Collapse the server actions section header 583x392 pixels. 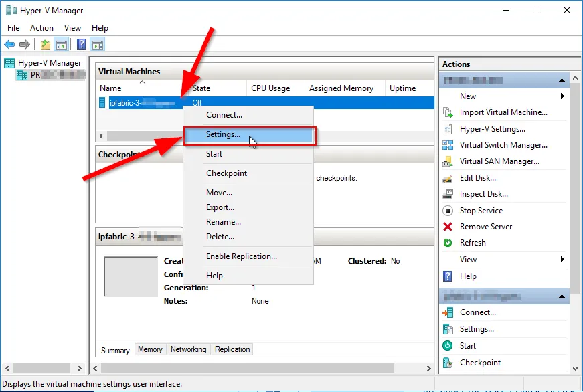click(564, 80)
